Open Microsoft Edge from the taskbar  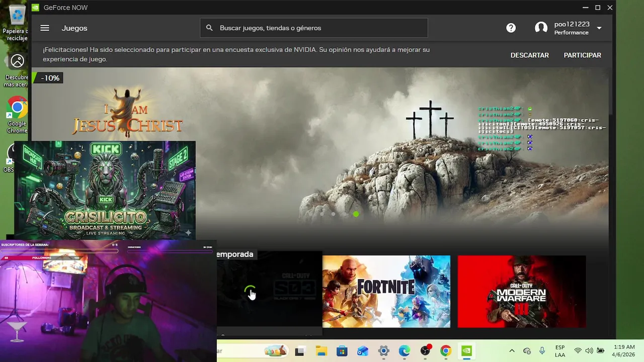(405, 351)
